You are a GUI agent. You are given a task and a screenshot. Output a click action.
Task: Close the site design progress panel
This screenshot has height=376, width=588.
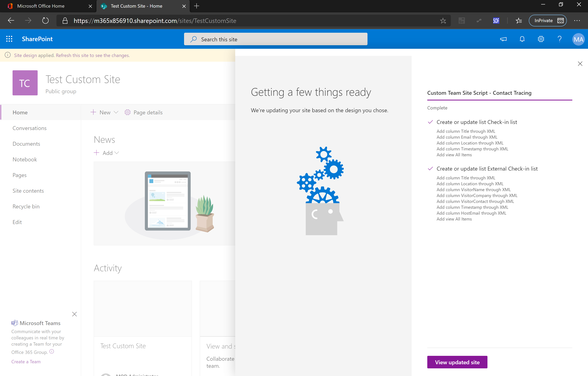point(580,64)
